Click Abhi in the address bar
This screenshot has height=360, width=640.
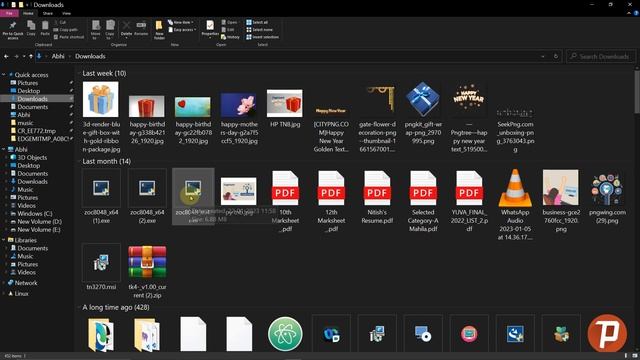[58, 56]
